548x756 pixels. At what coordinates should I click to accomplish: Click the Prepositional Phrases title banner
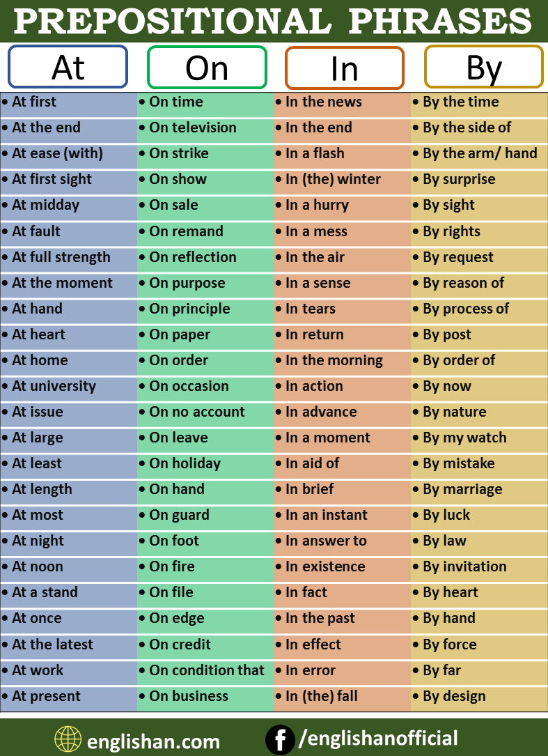click(274, 21)
